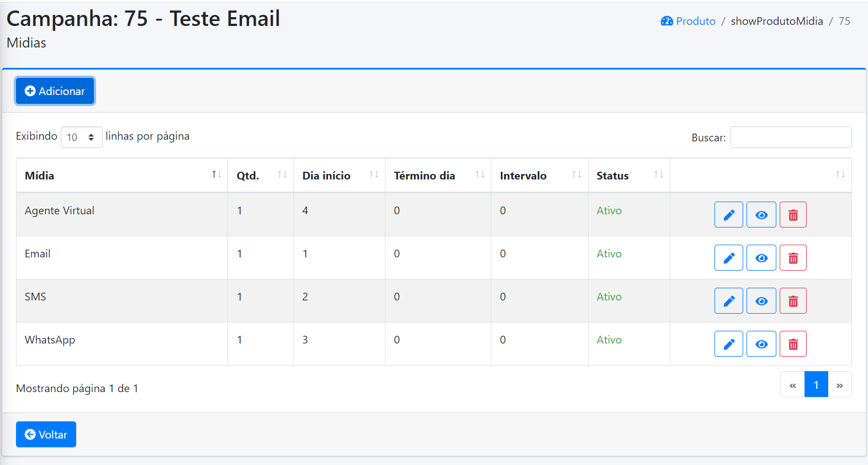868x465 pixels.
Task: View WhatsApp entry using eye icon
Action: pos(761,344)
